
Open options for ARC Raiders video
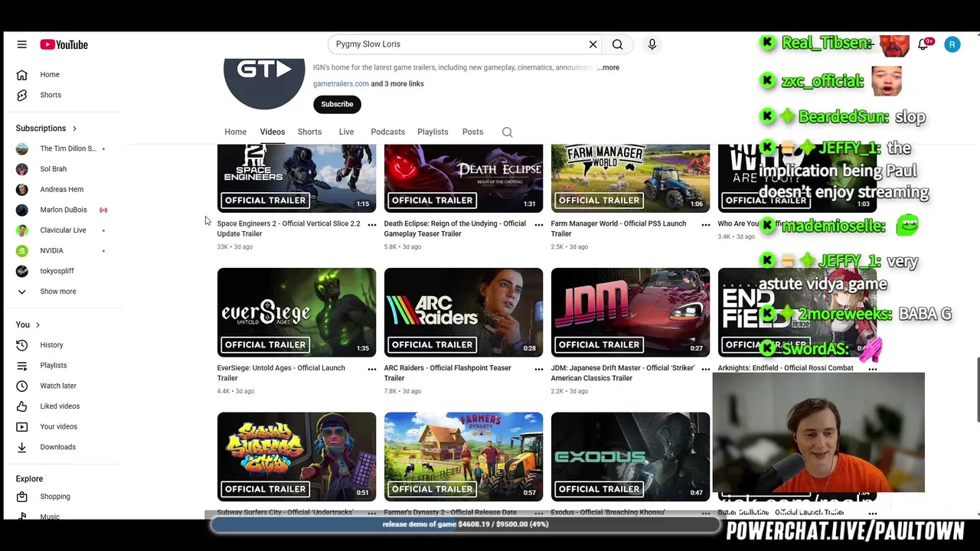(x=539, y=369)
